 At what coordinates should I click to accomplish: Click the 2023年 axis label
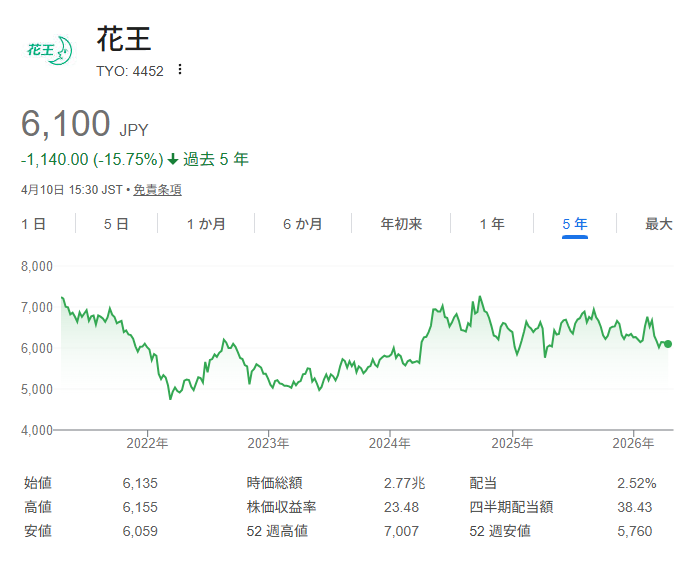[268, 443]
